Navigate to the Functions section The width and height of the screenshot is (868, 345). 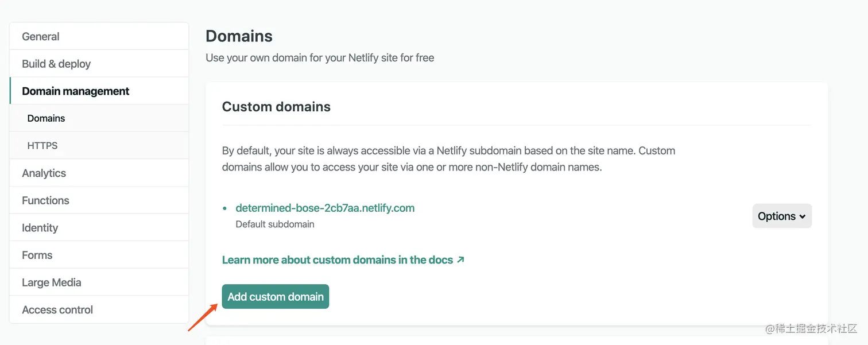pos(45,200)
